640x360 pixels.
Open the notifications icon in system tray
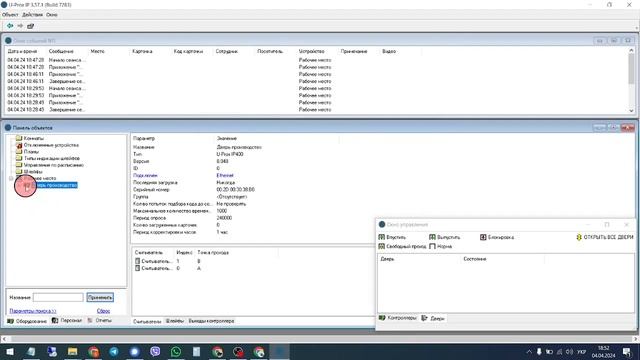[627, 351]
